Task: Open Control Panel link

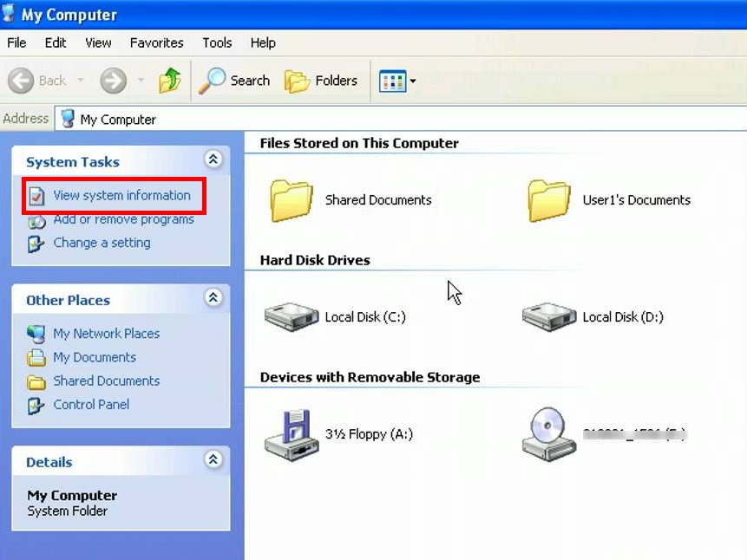Action: 91,405
